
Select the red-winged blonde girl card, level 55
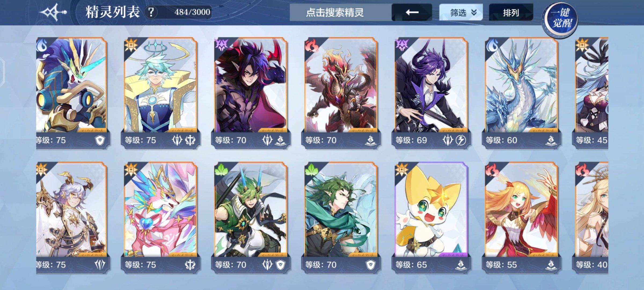click(521, 218)
